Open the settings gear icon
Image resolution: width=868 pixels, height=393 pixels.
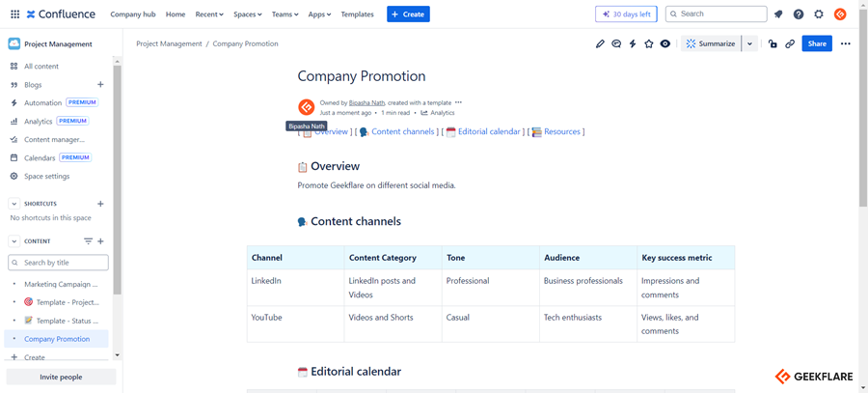point(819,14)
